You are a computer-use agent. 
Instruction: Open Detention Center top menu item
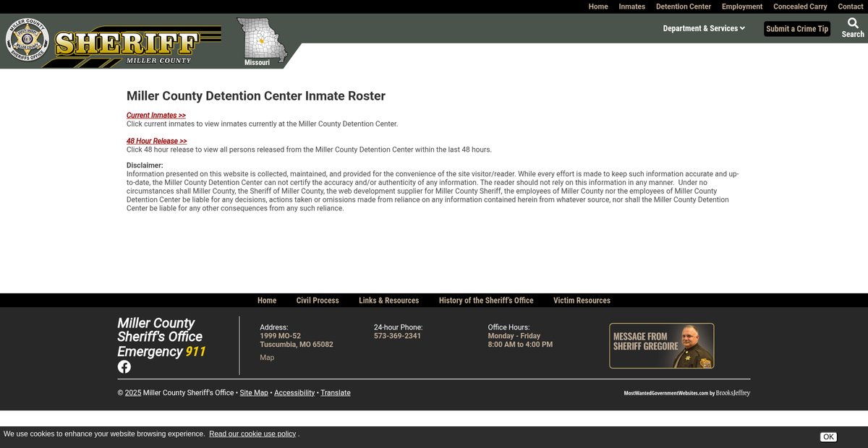pyautogui.click(x=684, y=7)
